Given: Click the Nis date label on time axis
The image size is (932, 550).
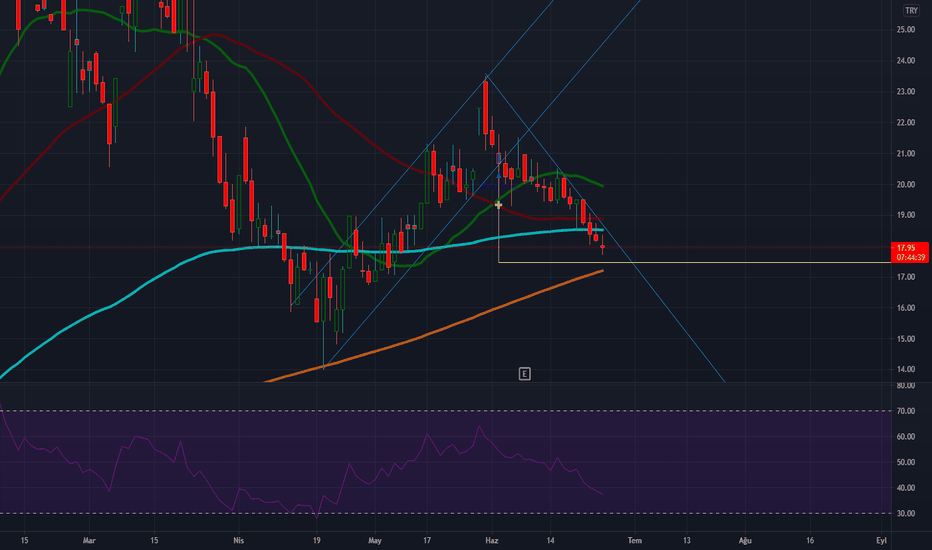Looking at the screenshot, I should pos(238,540).
